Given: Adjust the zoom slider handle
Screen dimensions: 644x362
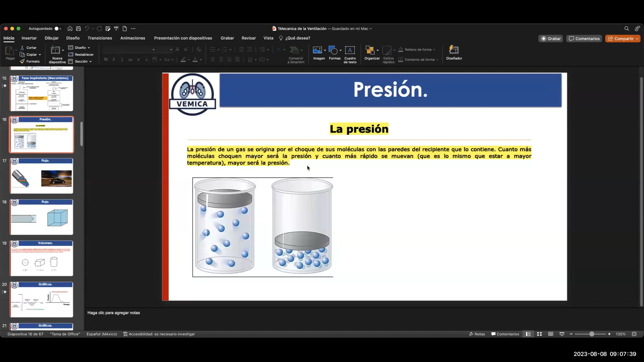Looking at the screenshot, I should (x=591, y=334).
